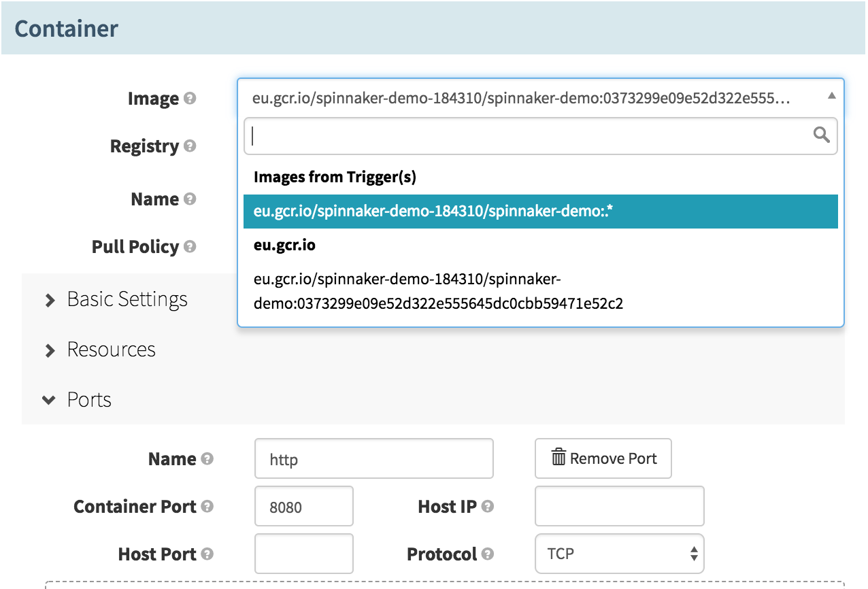The width and height of the screenshot is (868, 589).
Task: Click the Images from Trigger(s) group header
Action: [x=335, y=177]
